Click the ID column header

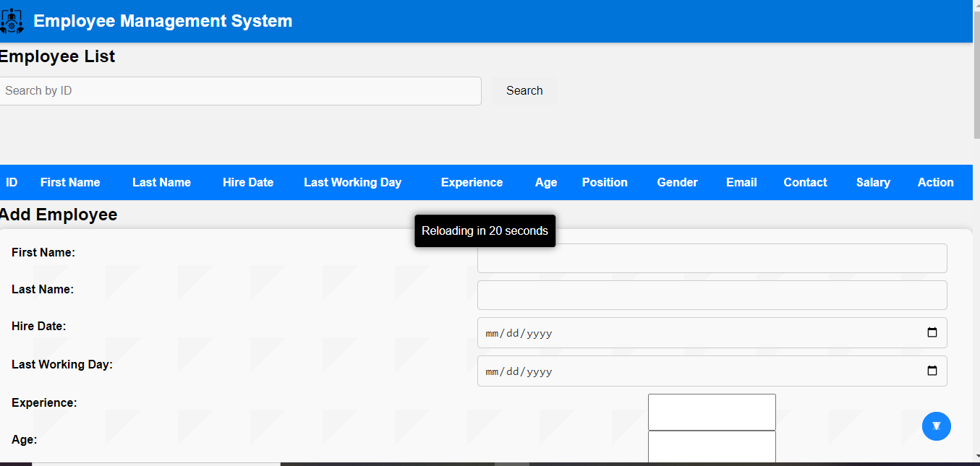click(12, 183)
